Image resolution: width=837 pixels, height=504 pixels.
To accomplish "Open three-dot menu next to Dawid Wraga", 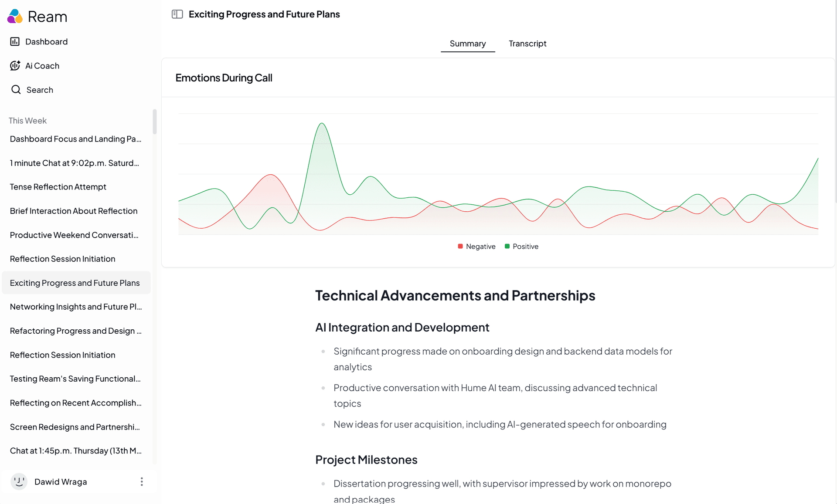I will click(142, 482).
